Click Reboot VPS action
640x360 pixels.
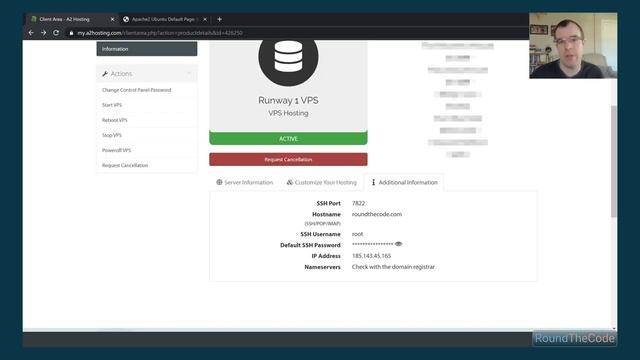tap(115, 120)
